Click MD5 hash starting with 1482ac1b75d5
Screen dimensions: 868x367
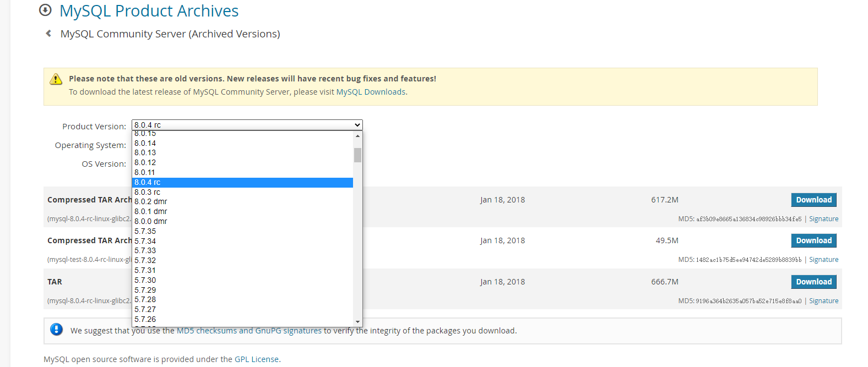coord(748,260)
